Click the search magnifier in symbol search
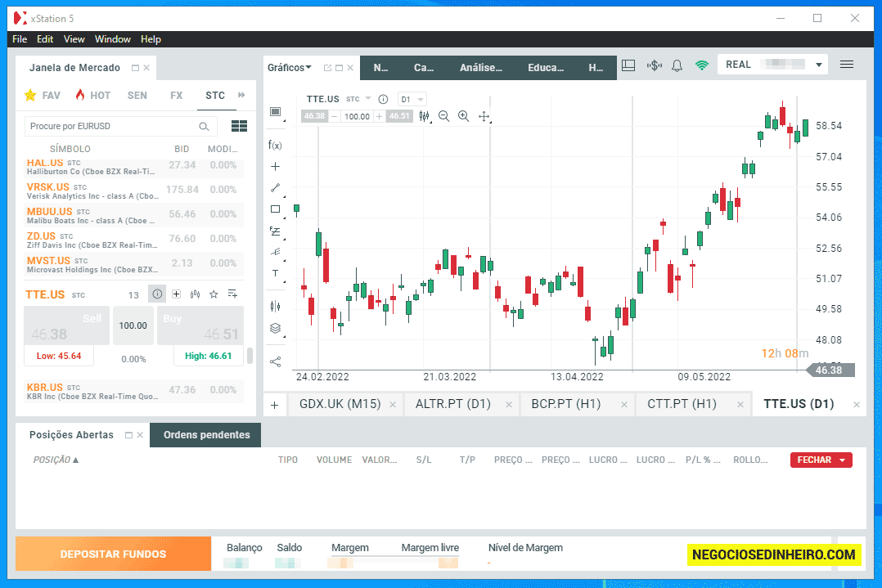The height and width of the screenshot is (588, 882). (205, 127)
